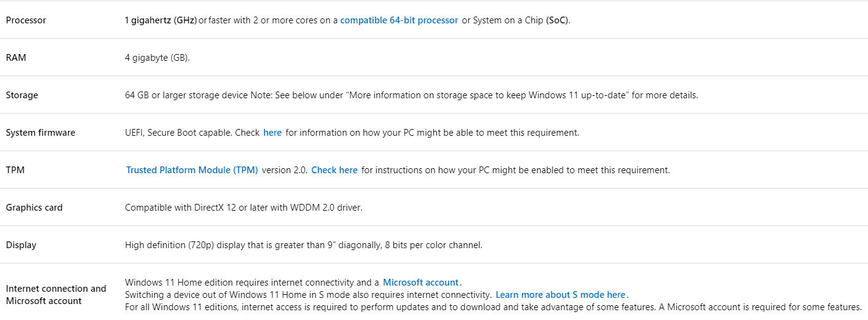Click the Display row label

tap(21, 245)
